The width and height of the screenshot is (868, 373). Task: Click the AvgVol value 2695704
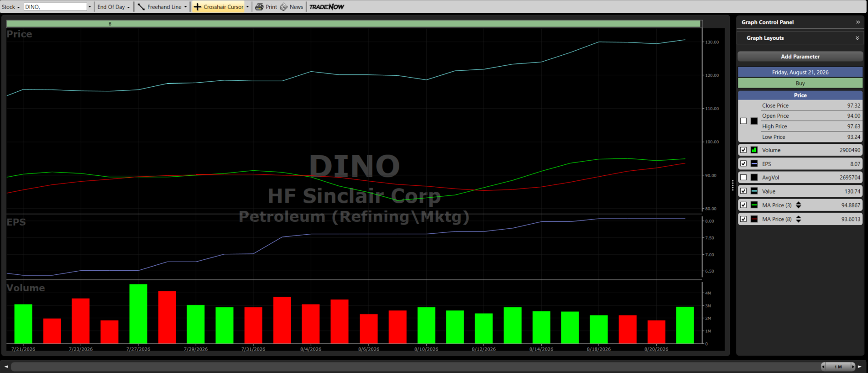pos(850,178)
